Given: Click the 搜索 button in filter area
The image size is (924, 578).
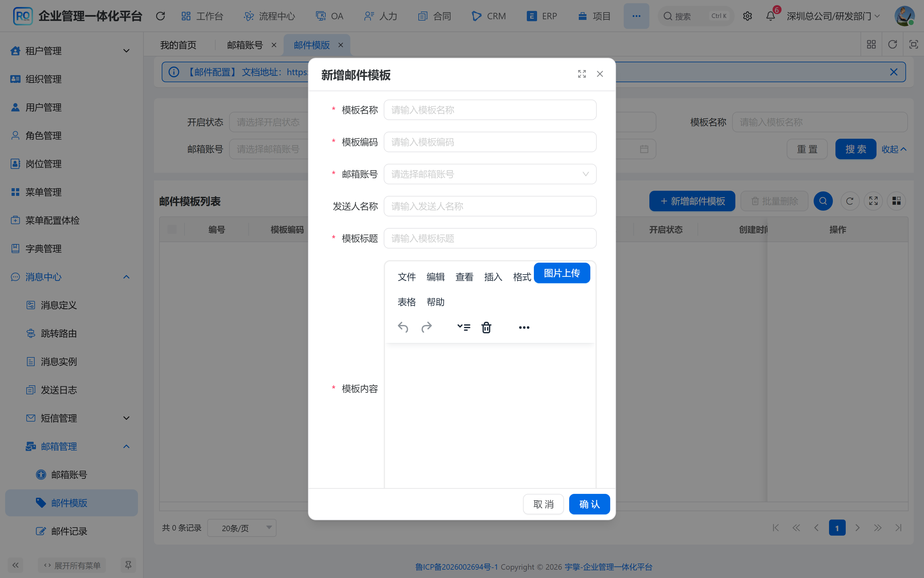Looking at the screenshot, I should pos(855,149).
